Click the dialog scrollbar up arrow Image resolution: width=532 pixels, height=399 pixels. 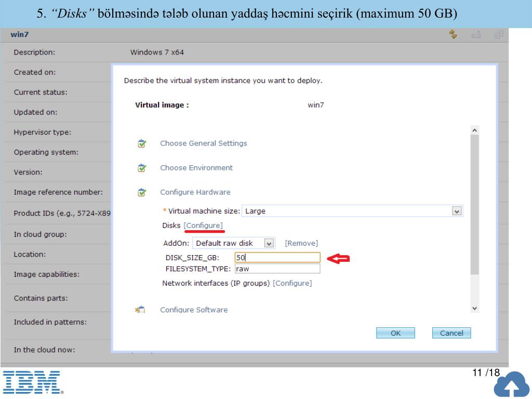point(475,130)
